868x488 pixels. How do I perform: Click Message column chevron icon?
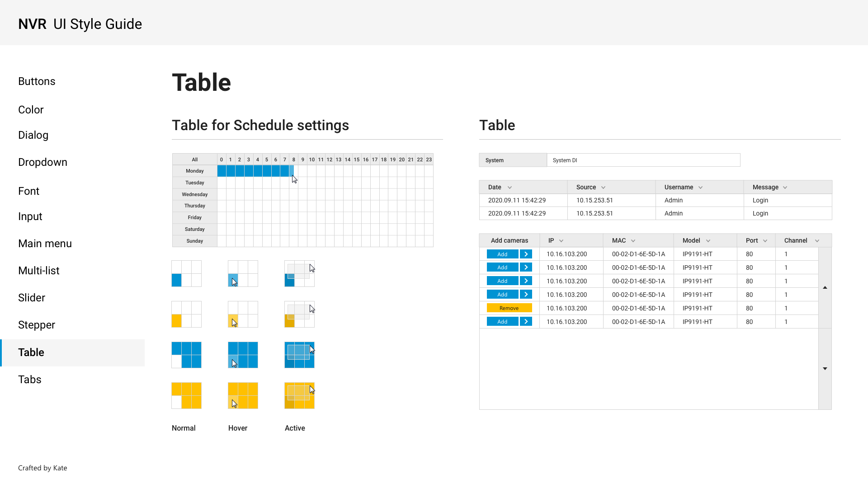(785, 188)
